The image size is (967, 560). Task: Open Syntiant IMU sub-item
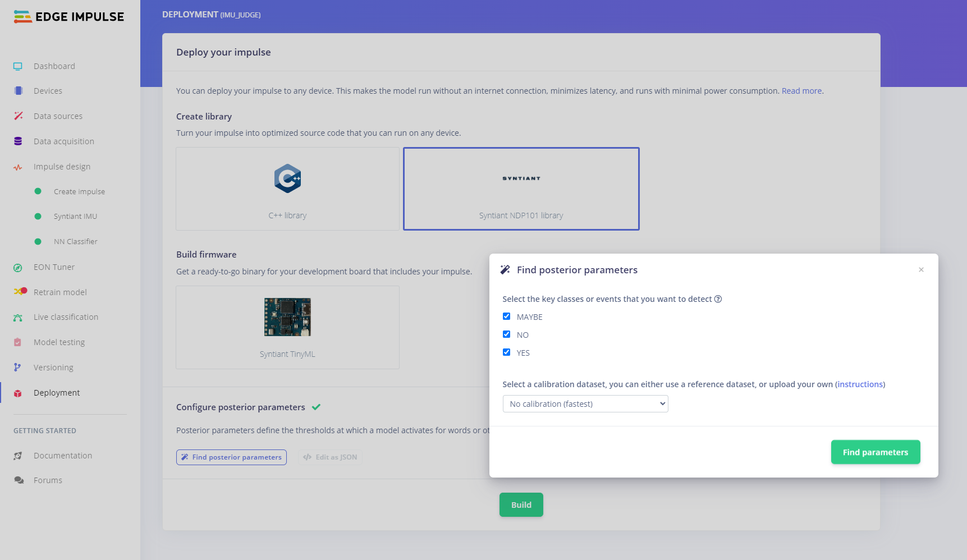tap(75, 216)
